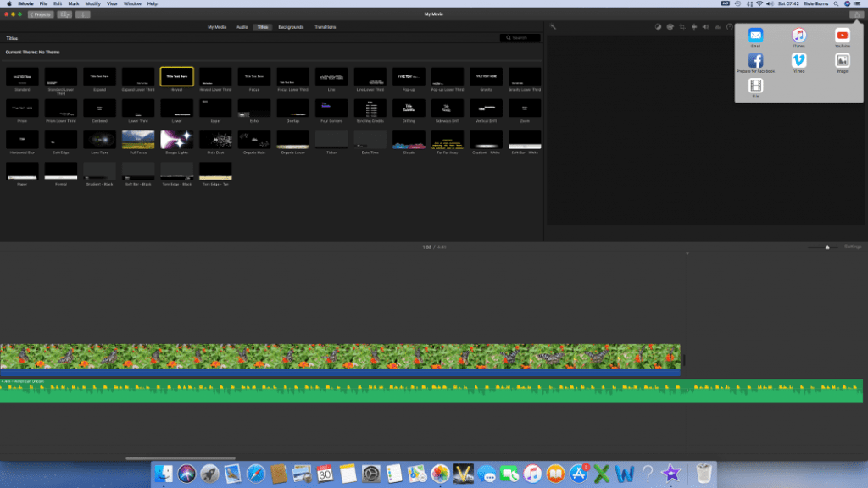Share the movie to Vimeo

point(798,60)
